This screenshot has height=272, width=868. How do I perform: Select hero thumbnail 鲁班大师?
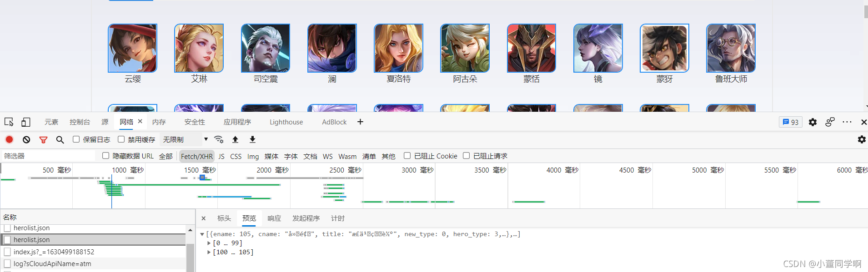point(731,48)
